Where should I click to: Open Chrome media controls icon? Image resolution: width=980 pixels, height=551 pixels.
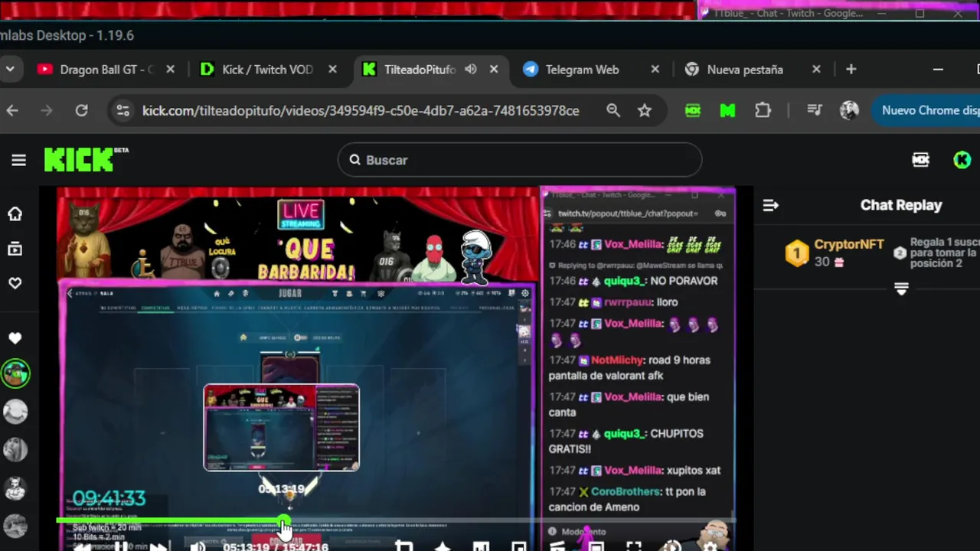pos(815,111)
